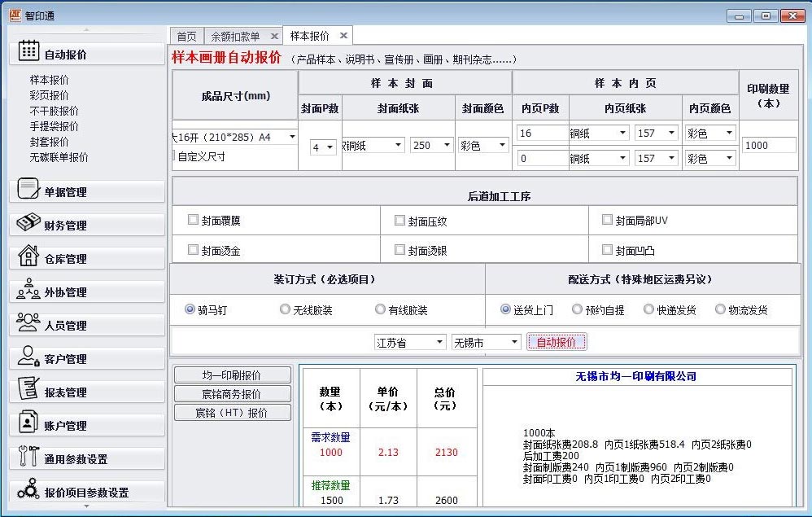Click the people icon for 人员管理

point(28,323)
